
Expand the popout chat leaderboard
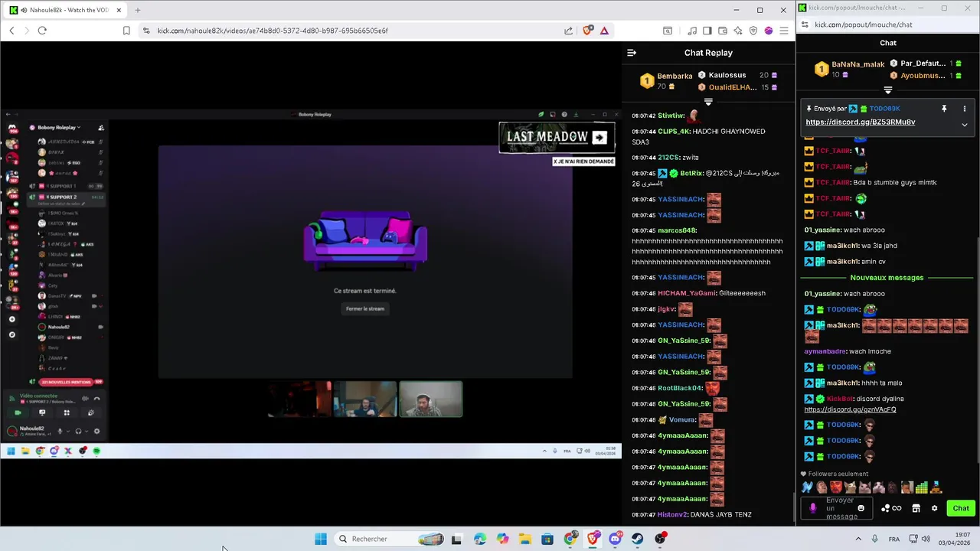888,90
